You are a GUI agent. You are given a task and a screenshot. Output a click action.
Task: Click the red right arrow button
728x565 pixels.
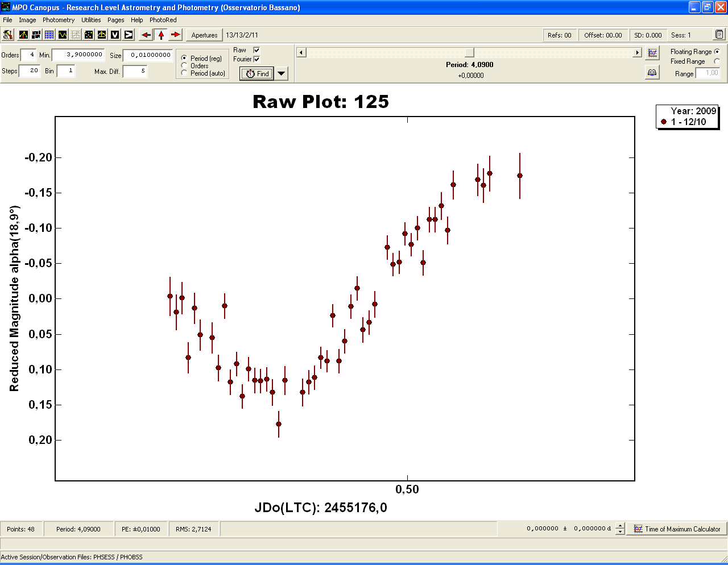coord(176,35)
